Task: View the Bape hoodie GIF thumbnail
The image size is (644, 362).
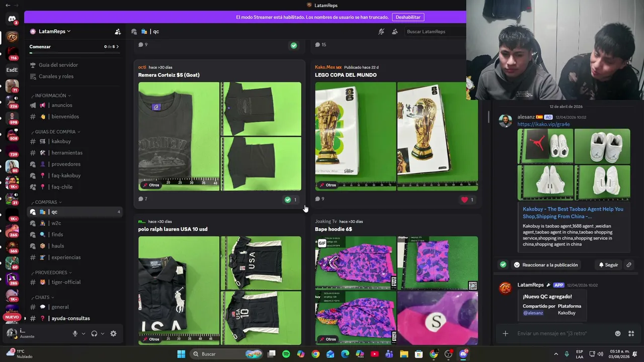Action: pos(356,263)
